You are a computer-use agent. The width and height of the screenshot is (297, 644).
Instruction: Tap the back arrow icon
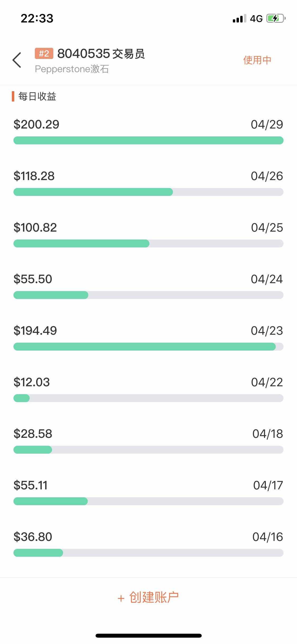(x=17, y=60)
